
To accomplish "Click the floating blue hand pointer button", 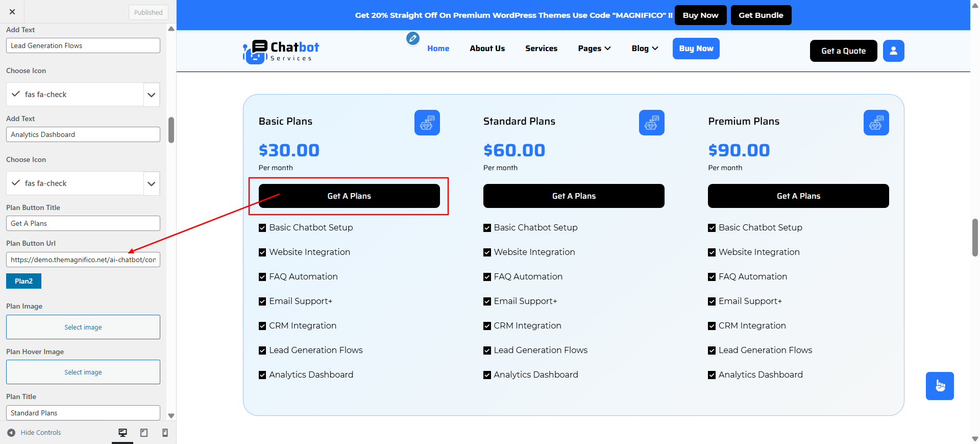I will (x=940, y=386).
